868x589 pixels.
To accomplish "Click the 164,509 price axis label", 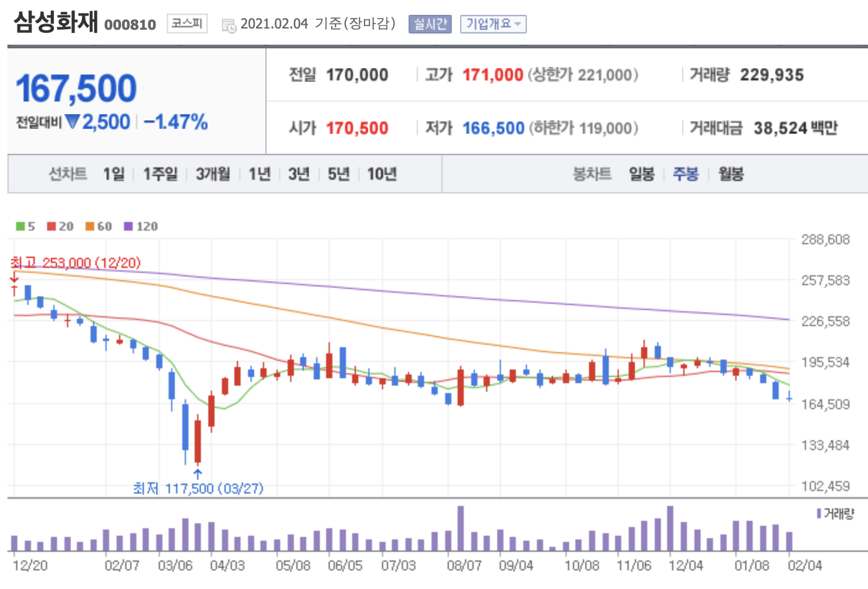I will point(825,404).
